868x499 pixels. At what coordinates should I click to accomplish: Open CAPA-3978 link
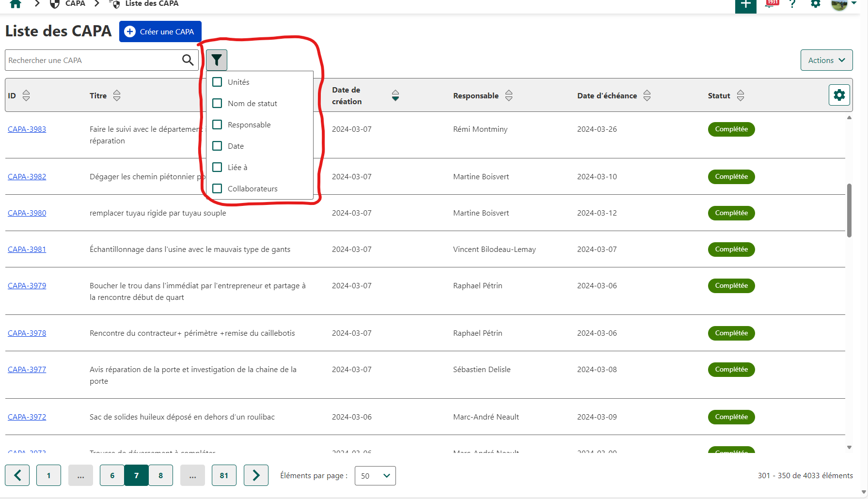27,333
